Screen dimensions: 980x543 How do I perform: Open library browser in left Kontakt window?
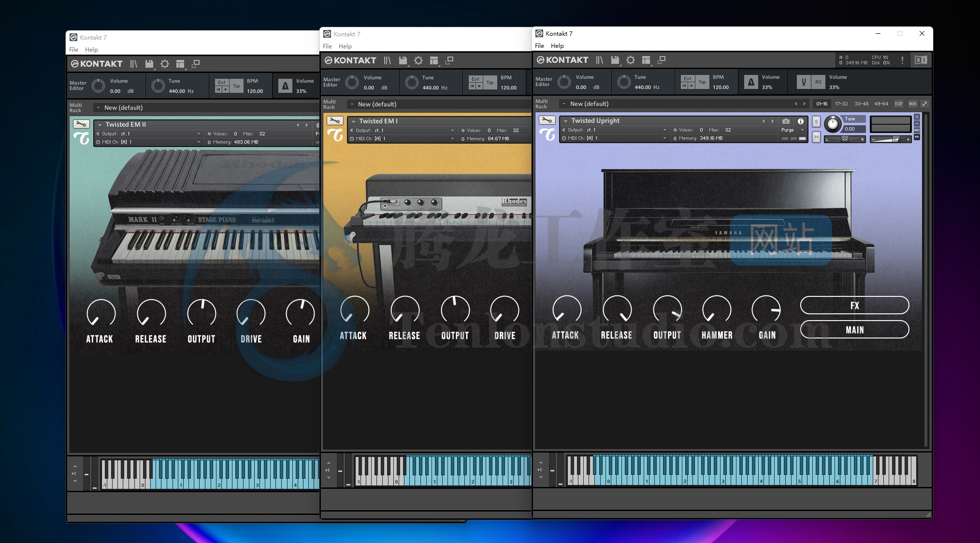(x=133, y=64)
